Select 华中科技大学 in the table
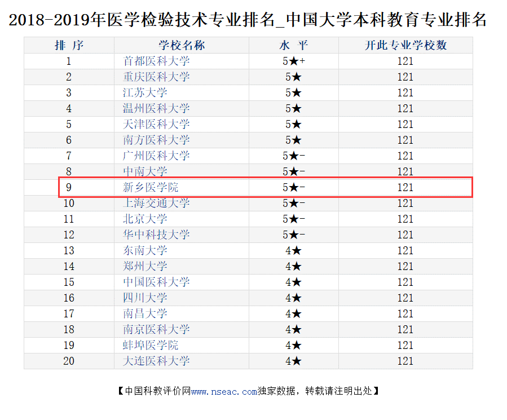 (156, 235)
